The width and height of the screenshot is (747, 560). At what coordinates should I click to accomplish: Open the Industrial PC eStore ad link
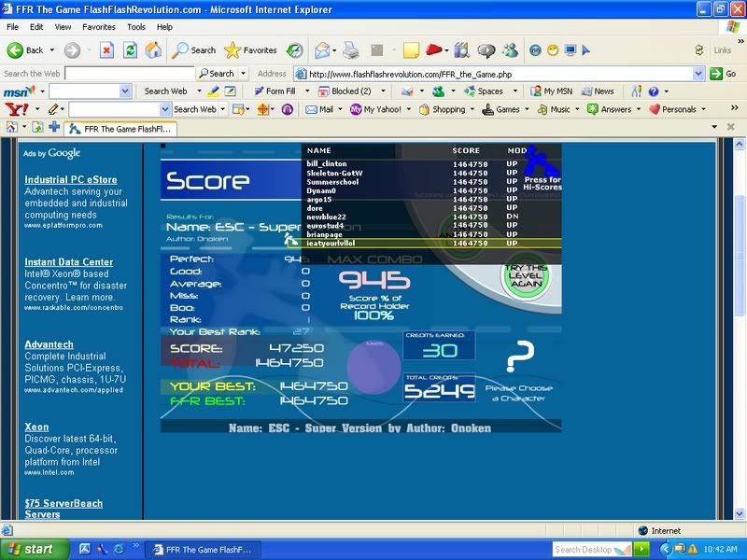point(71,179)
